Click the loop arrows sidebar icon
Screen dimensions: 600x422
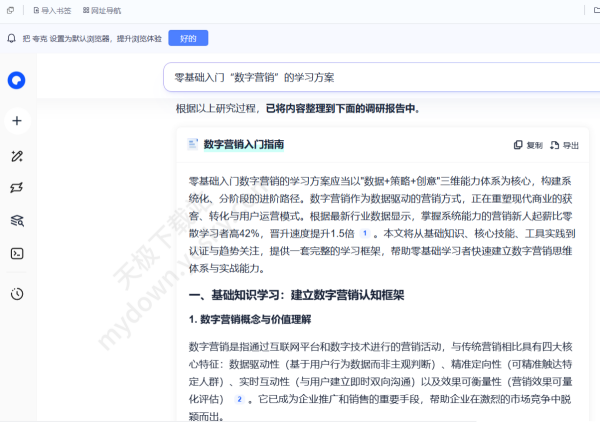tap(17, 188)
